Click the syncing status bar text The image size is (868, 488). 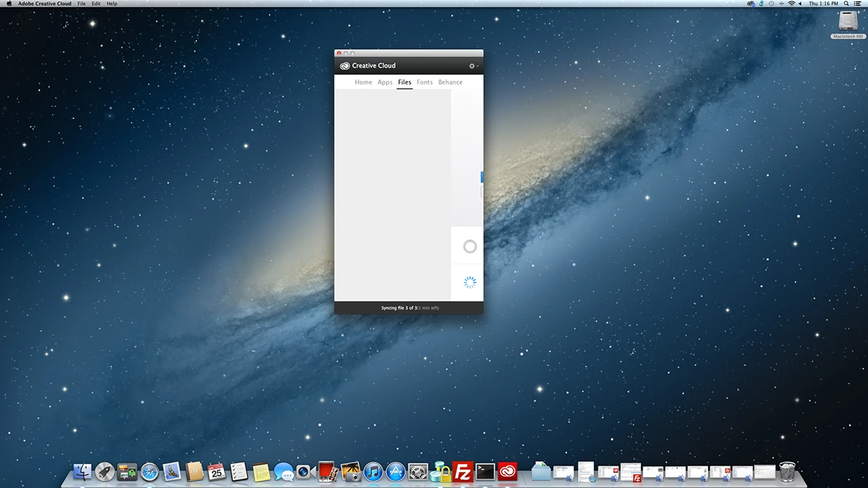[409, 308]
